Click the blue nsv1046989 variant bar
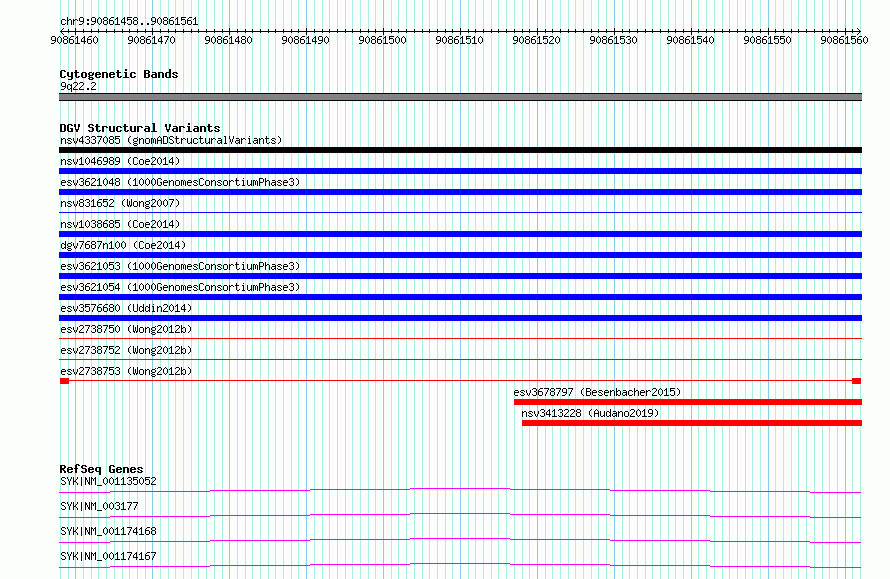Screen dimensions: 890x579 coord(460,171)
